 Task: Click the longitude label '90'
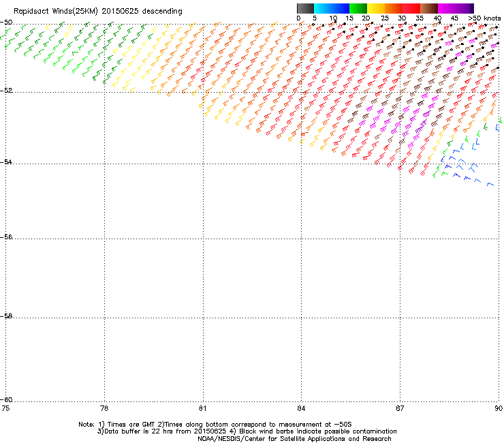coord(499,408)
